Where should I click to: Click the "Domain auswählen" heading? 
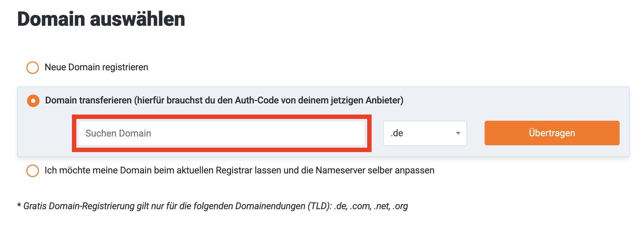101,19
